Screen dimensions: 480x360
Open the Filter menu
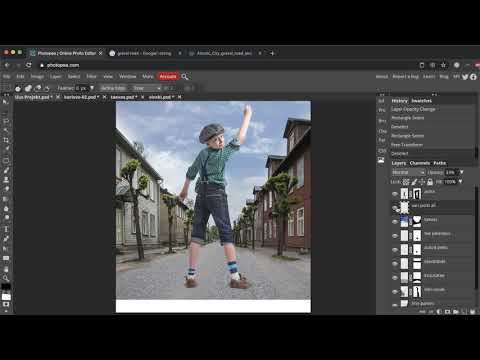(91, 77)
